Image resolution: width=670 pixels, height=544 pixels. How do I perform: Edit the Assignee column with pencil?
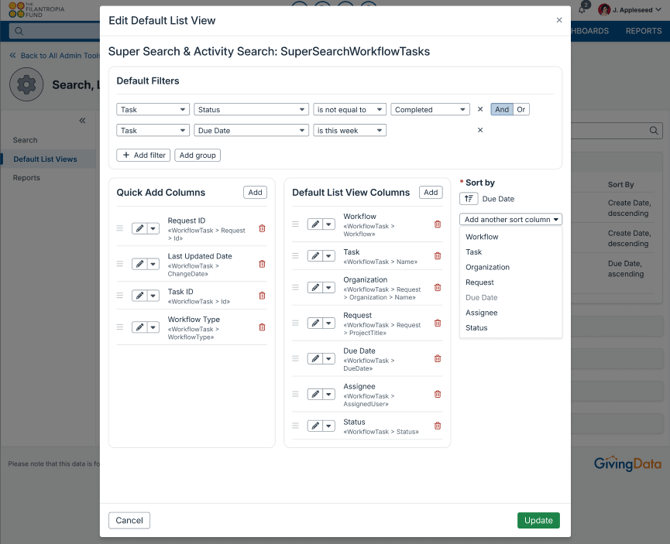315,394
